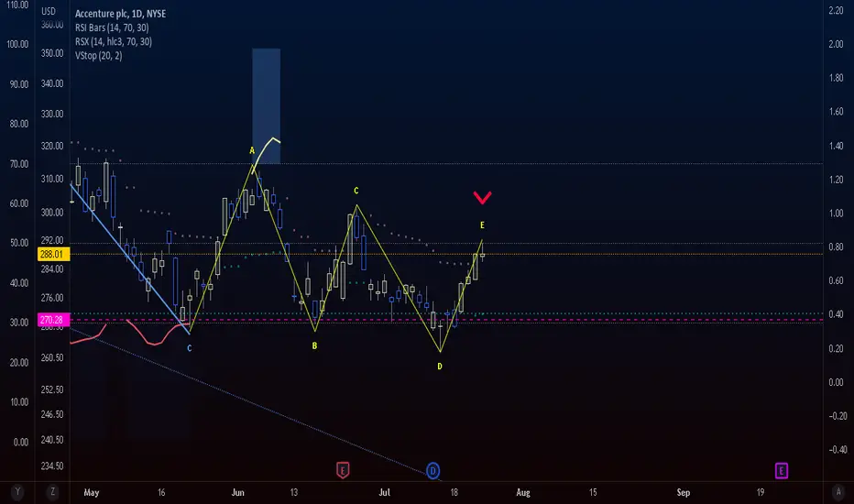Select the yellow wave label D
The width and height of the screenshot is (854, 504).
tap(440, 367)
